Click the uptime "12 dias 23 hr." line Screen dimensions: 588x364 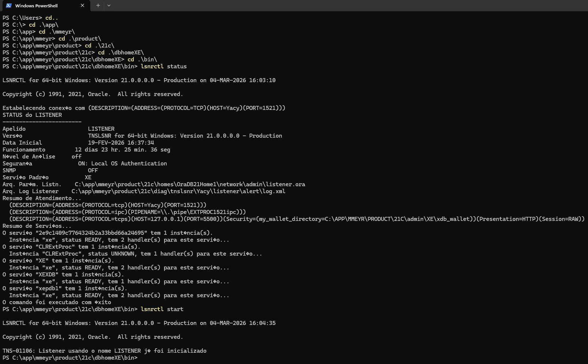point(86,150)
